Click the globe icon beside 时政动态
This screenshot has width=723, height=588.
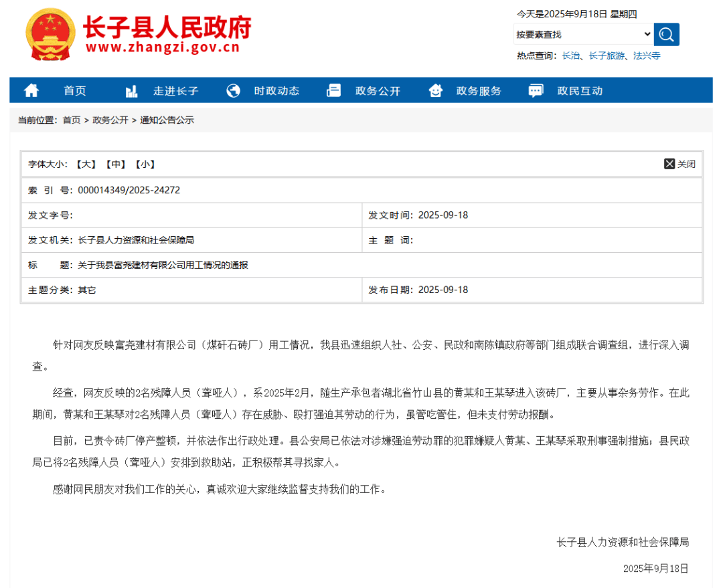click(233, 90)
